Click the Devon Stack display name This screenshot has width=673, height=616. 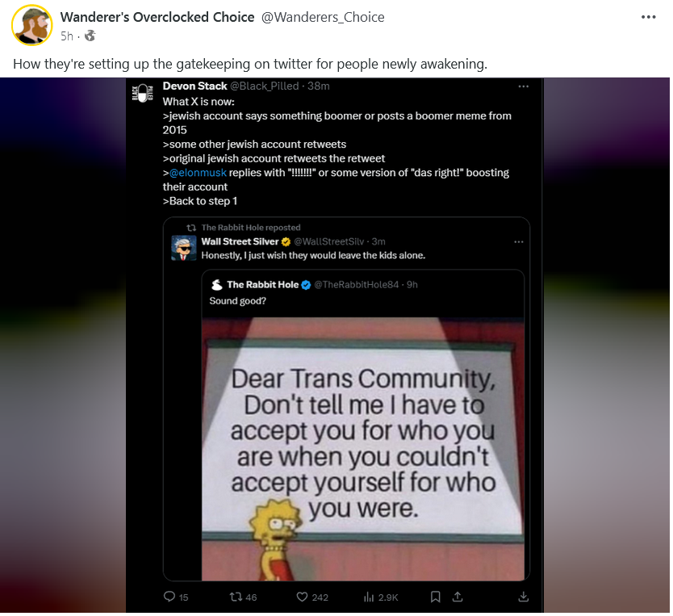pos(194,86)
